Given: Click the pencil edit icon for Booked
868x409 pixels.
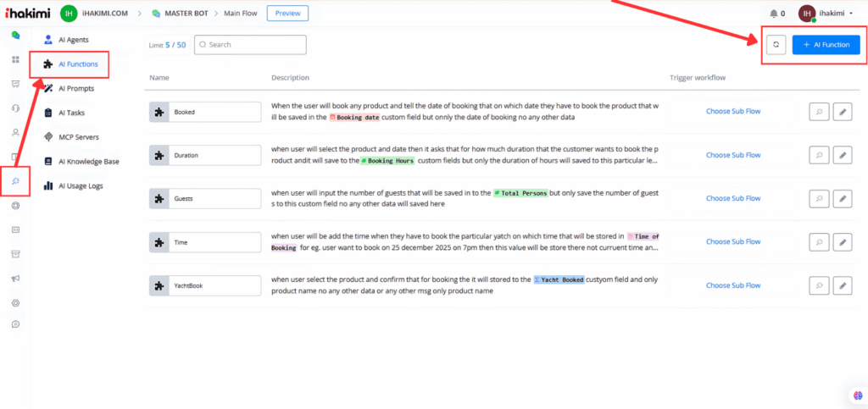Looking at the screenshot, I should pos(842,111).
